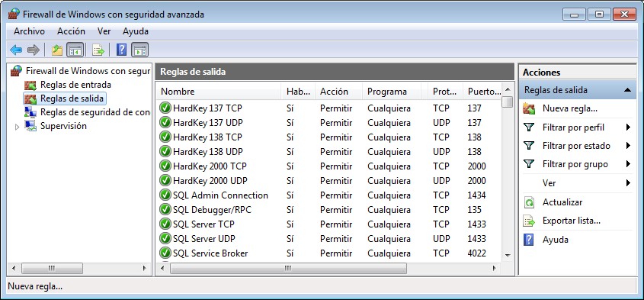Open the Filtrar por perfil submenu arrow
Screen dimensions: 644x300
628,127
